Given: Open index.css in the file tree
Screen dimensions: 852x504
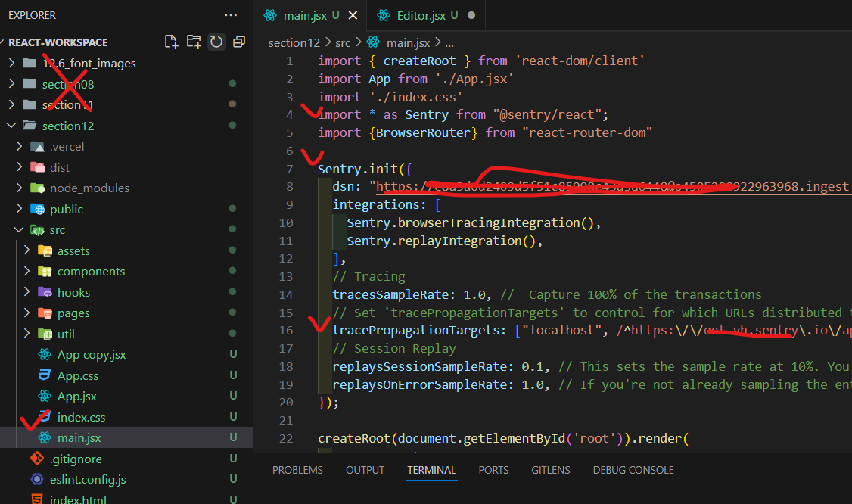Looking at the screenshot, I should click(x=82, y=417).
